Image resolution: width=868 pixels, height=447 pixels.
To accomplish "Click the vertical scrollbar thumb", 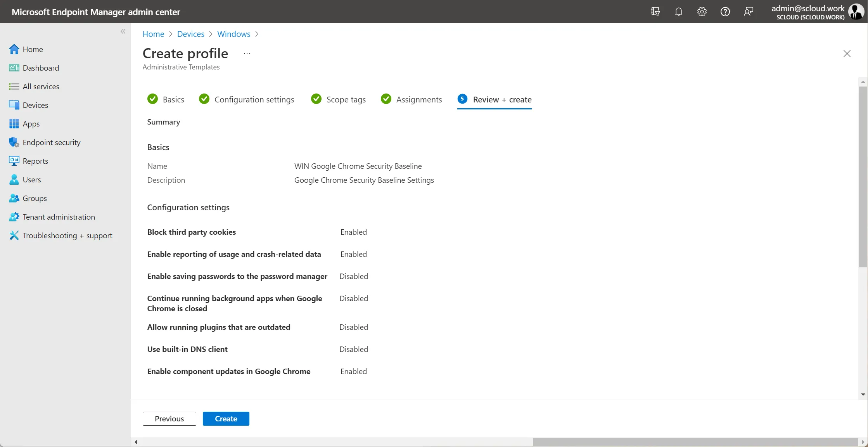I will click(863, 177).
